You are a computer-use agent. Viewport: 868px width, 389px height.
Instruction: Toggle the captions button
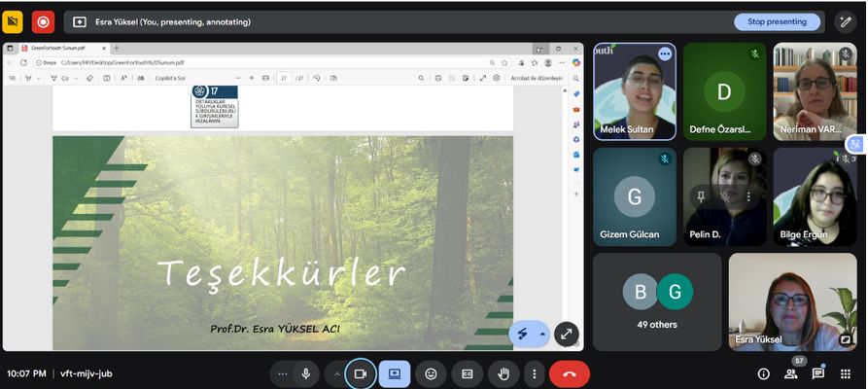[467, 373]
